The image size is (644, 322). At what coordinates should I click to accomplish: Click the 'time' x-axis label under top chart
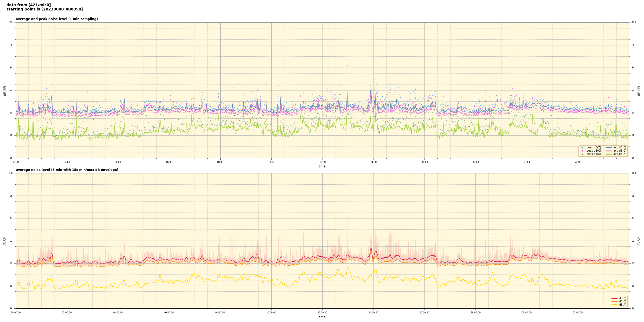tap(322, 166)
